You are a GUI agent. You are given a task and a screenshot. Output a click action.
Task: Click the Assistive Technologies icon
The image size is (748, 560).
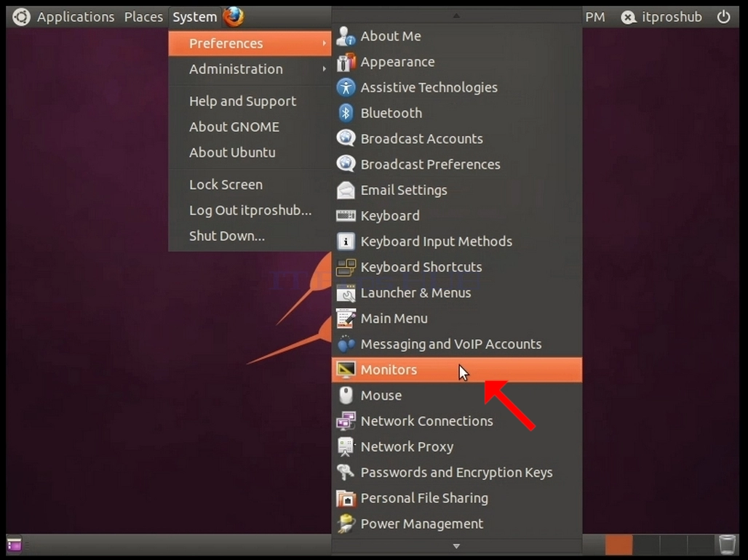(346, 87)
